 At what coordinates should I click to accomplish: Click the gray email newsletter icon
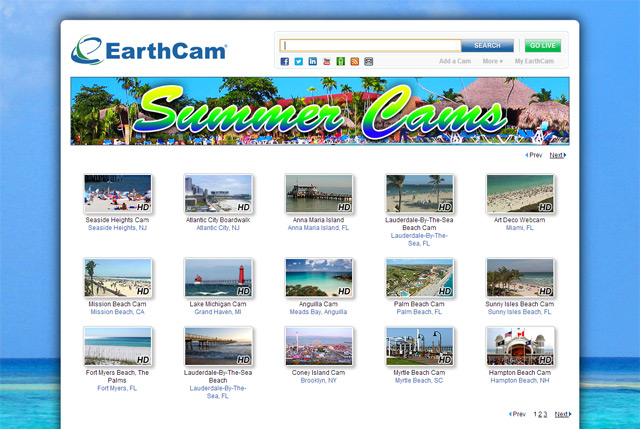[369, 61]
